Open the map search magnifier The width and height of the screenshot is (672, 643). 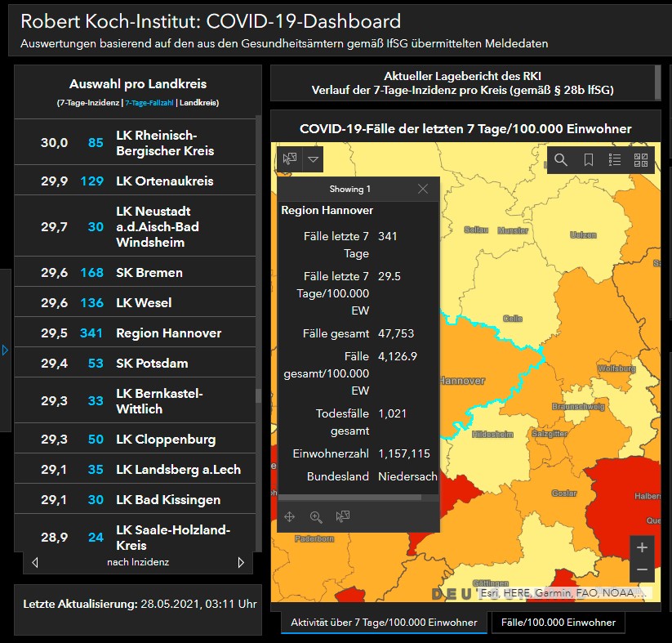(x=561, y=160)
